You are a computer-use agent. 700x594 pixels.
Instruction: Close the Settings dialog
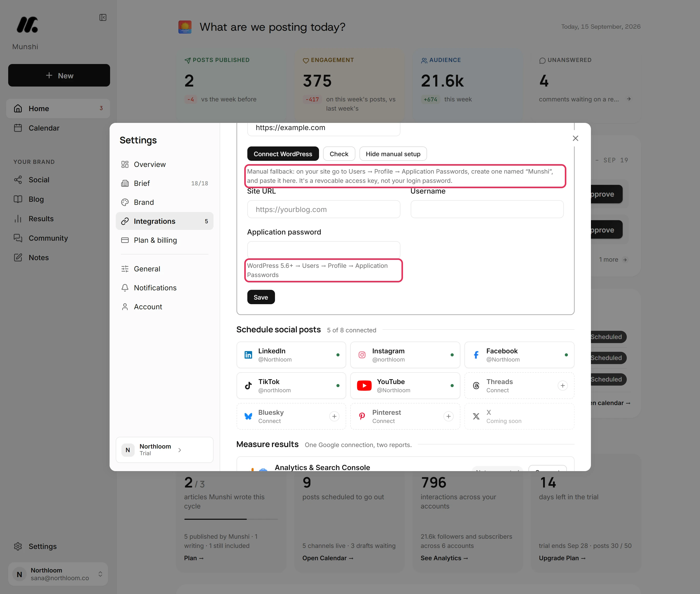575,139
